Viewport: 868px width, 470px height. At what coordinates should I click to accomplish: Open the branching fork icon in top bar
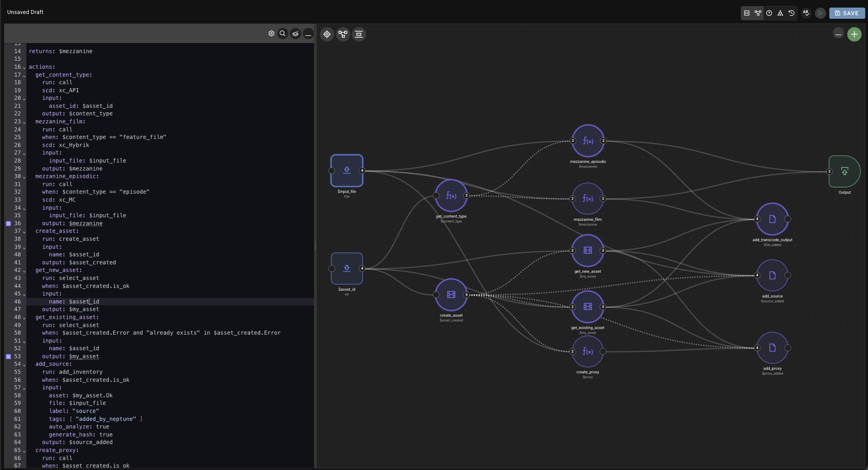click(780, 13)
